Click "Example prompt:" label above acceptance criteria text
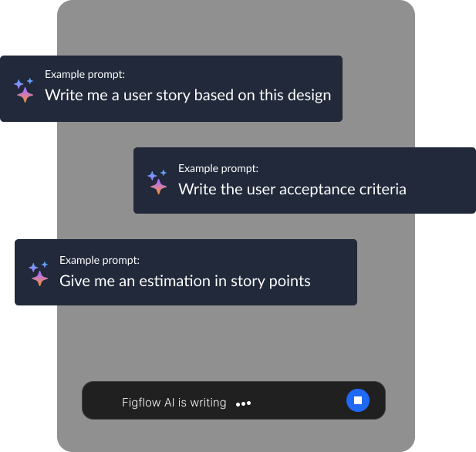 [x=218, y=167]
